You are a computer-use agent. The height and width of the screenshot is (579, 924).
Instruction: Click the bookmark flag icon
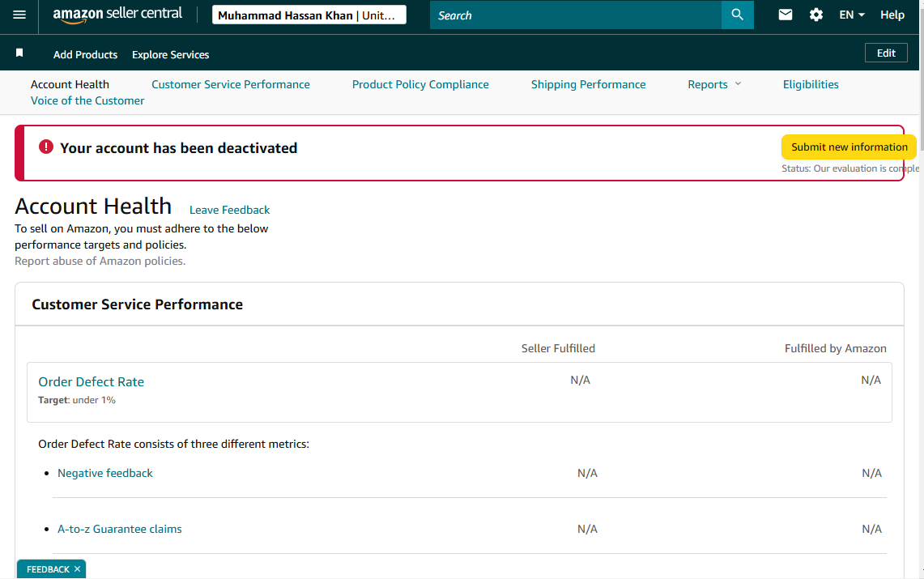point(19,53)
